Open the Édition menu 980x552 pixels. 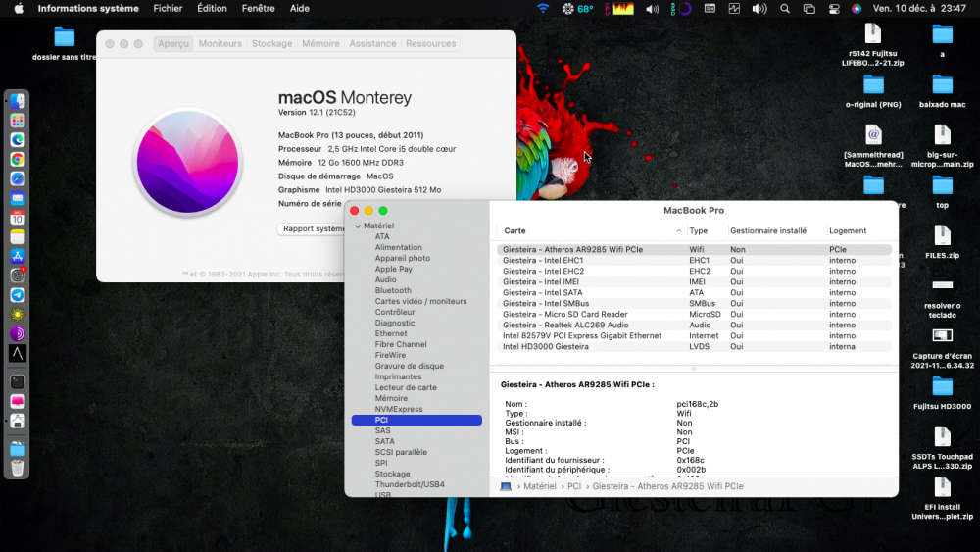pos(212,8)
